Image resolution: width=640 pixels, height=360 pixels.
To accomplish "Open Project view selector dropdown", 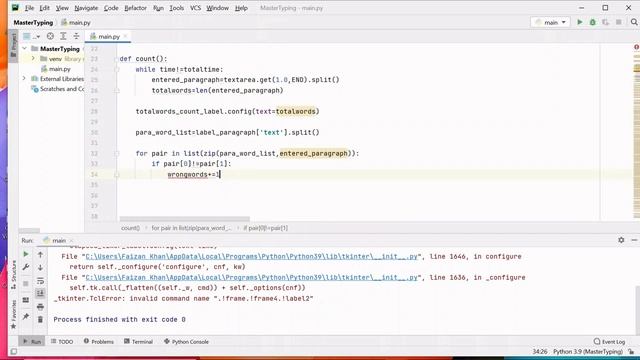I will point(31,36).
